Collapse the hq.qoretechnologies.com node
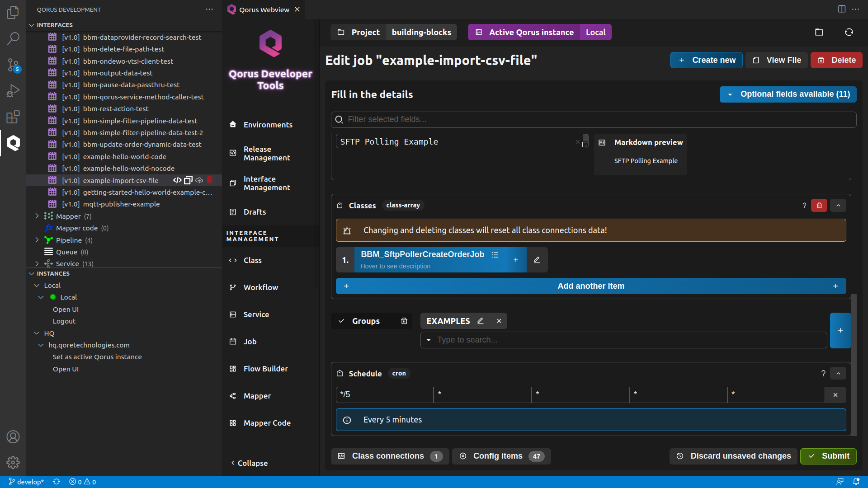Screen dimensions: 868x488 41,345
